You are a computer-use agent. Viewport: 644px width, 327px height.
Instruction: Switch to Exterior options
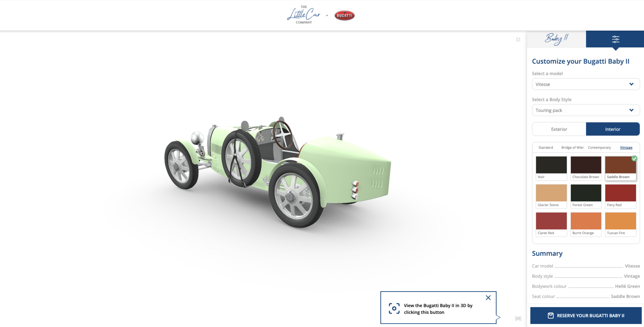559,129
